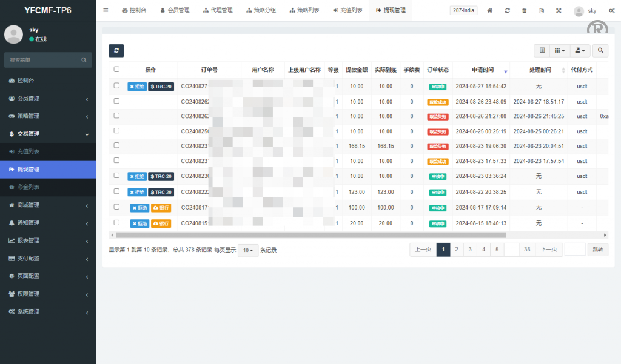Image resolution: width=621 pixels, height=364 pixels.
Task: Check the select-all checkbox in table header
Action: tap(116, 70)
